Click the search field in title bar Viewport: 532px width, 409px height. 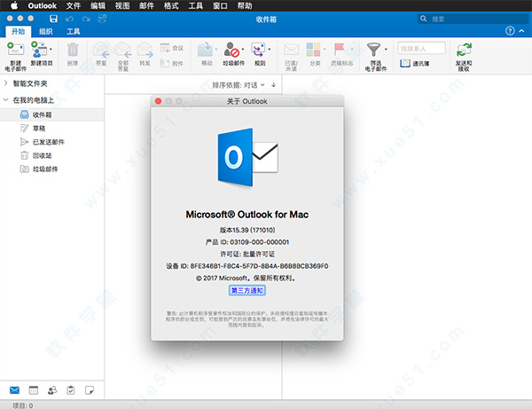click(x=473, y=19)
